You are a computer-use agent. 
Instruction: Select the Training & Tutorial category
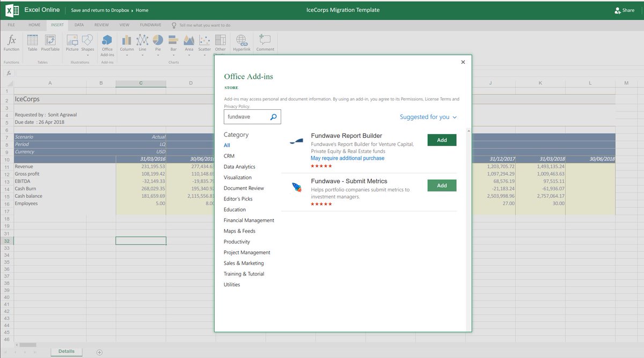pos(244,274)
